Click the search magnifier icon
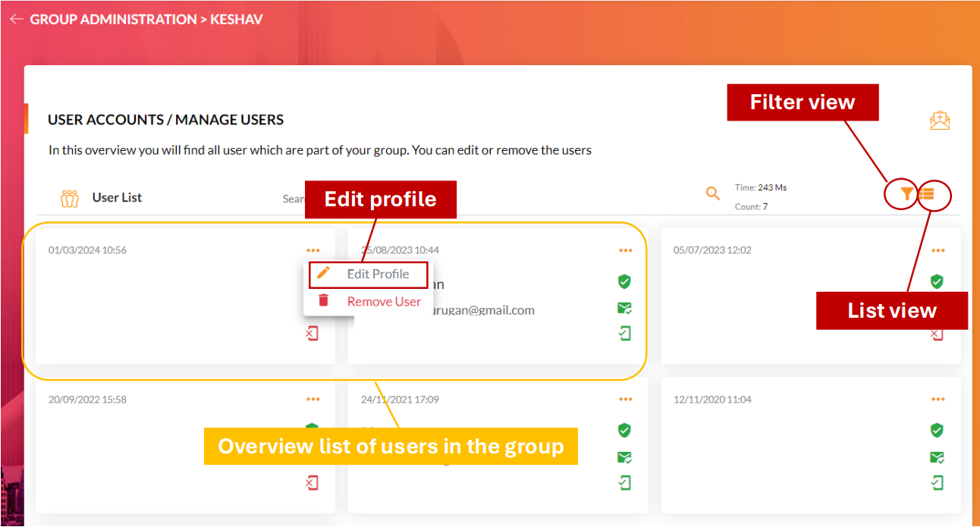This screenshot has height=527, width=980. point(713,193)
